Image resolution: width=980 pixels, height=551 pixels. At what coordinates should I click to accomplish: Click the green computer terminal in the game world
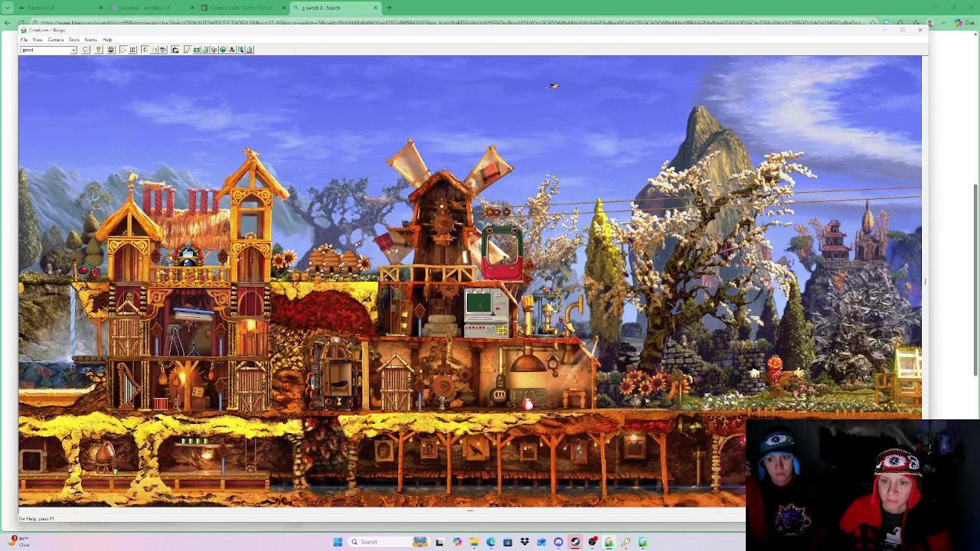point(486,314)
